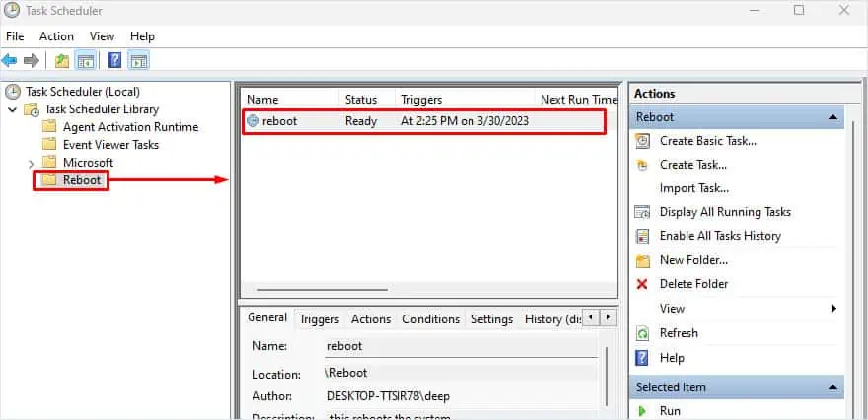Click Enable All Tasks History action
This screenshot has height=420, width=868.
(x=720, y=236)
